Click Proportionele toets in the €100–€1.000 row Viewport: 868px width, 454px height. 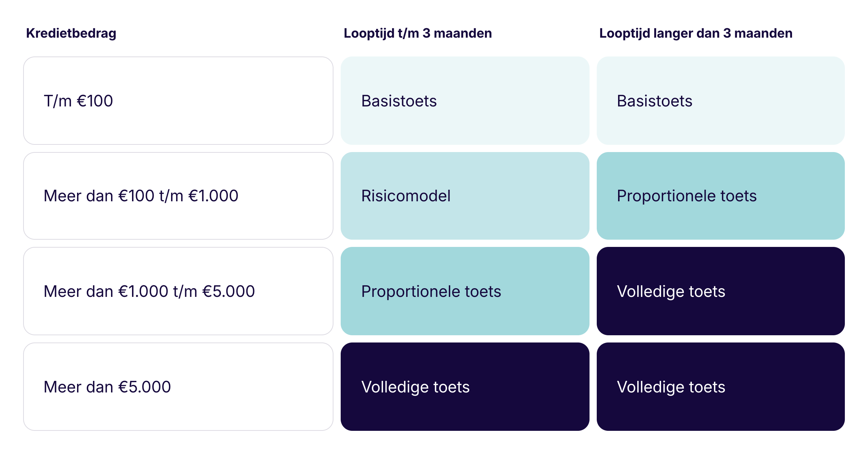pos(721,196)
